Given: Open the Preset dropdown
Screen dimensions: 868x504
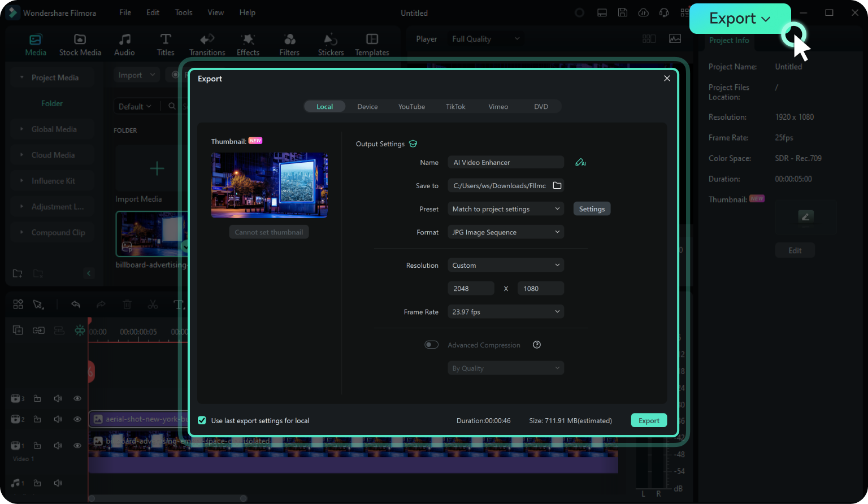Looking at the screenshot, I should (506, 209).
